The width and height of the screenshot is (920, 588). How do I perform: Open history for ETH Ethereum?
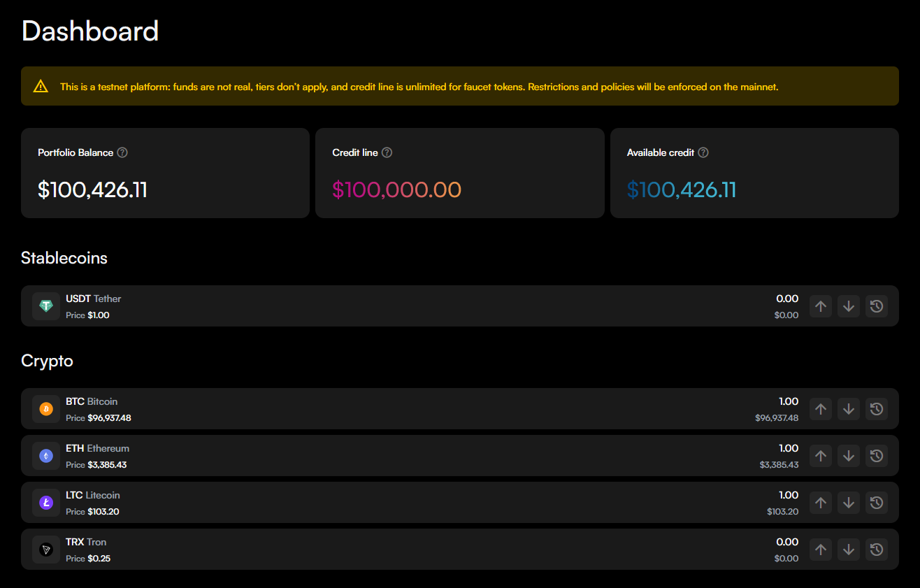coord(877,456)
